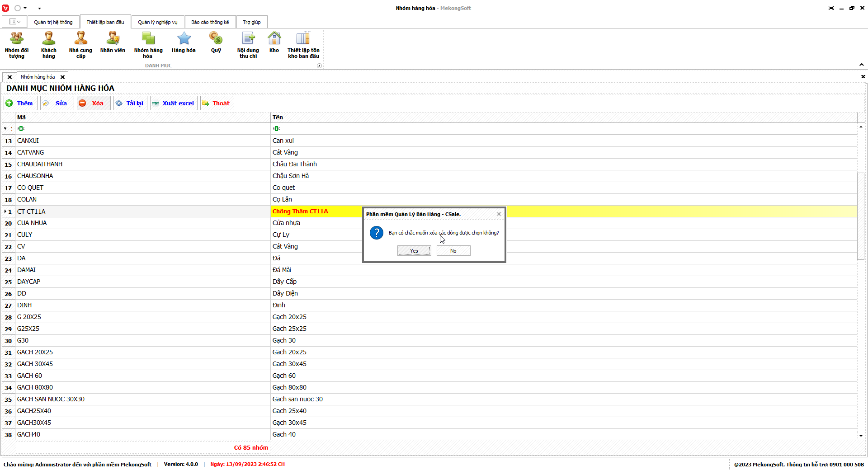Screen dimensions: 868x470
Task: Close the CSale confirmation dialog
Action: point(499,214)
